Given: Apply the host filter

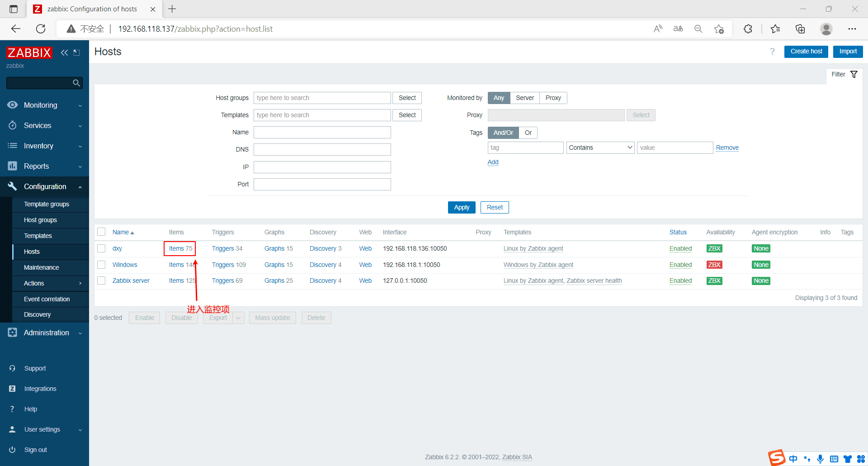Looking at the screenshot, I should click(x=462, y=207).
